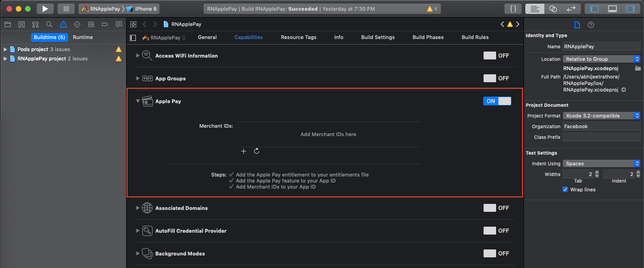Choose iPhone 8 run destination

pyautogui.click(x=142, y=9)
